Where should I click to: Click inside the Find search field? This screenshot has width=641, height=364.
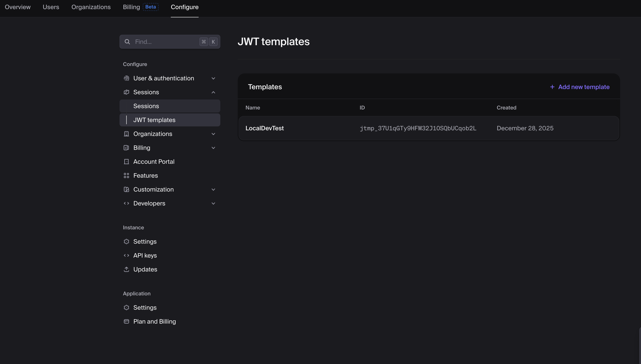165,41
